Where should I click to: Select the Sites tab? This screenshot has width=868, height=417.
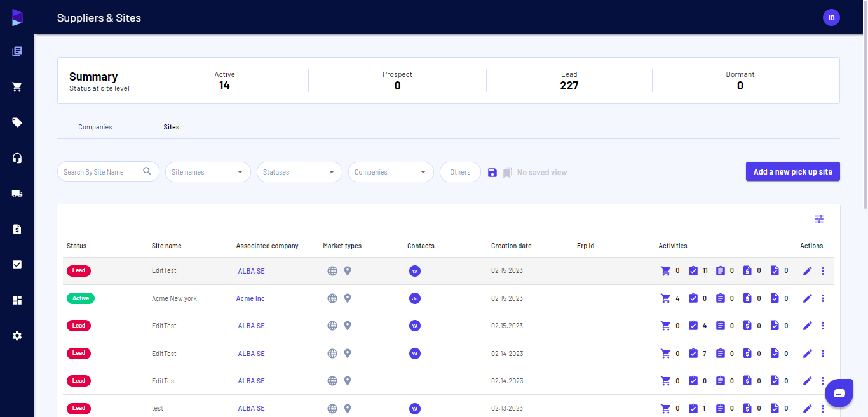(172, 127)
